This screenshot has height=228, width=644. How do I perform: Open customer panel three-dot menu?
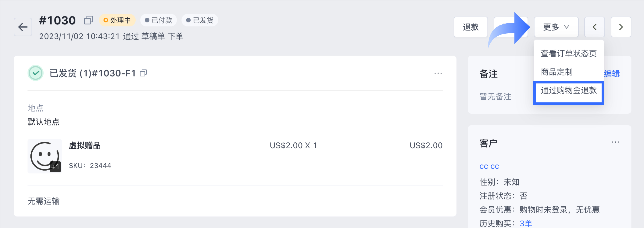(615, 142)
